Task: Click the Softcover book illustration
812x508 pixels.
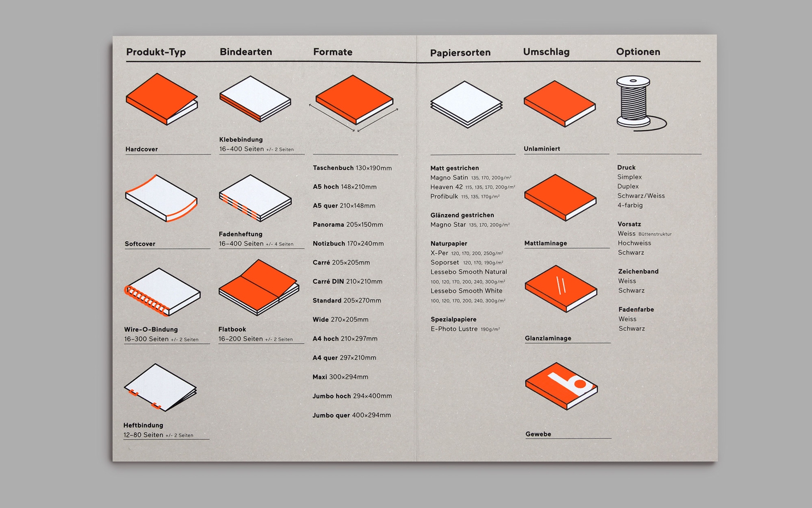Action: point(161,198)
